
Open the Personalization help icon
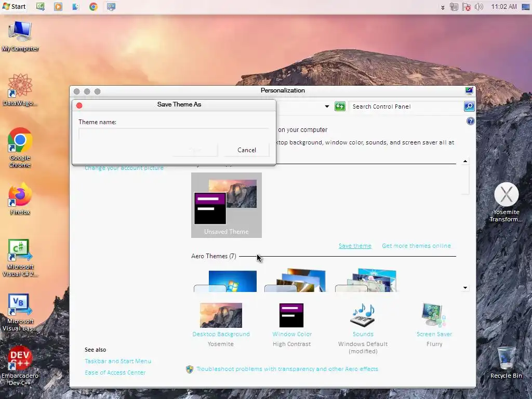tap(470, 121)
